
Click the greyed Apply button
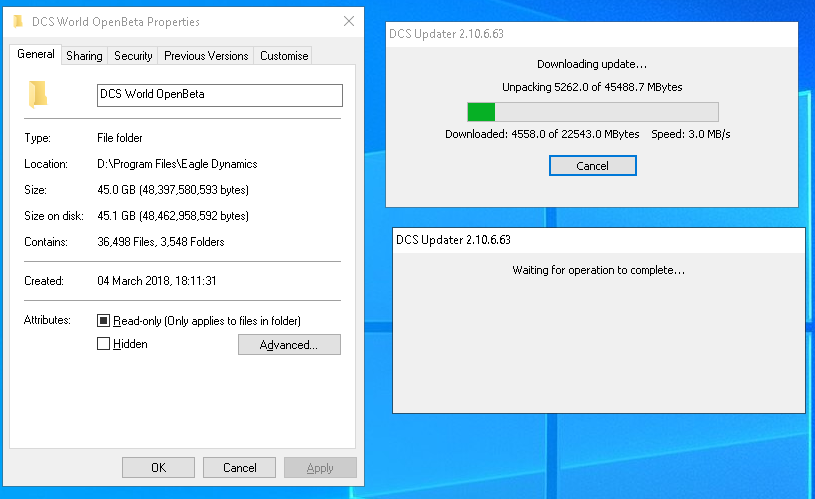point(320,468)
